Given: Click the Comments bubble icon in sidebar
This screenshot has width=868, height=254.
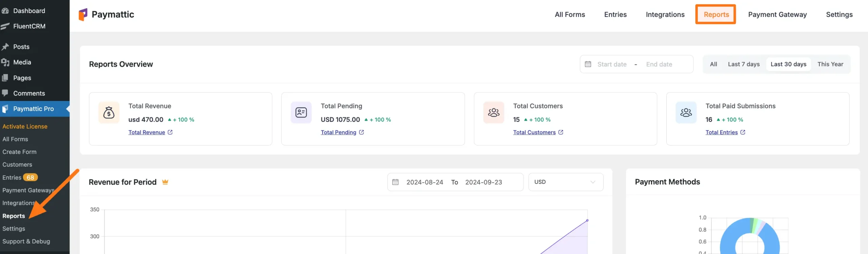Looking at the screenshot, I should tap(5, 93).
